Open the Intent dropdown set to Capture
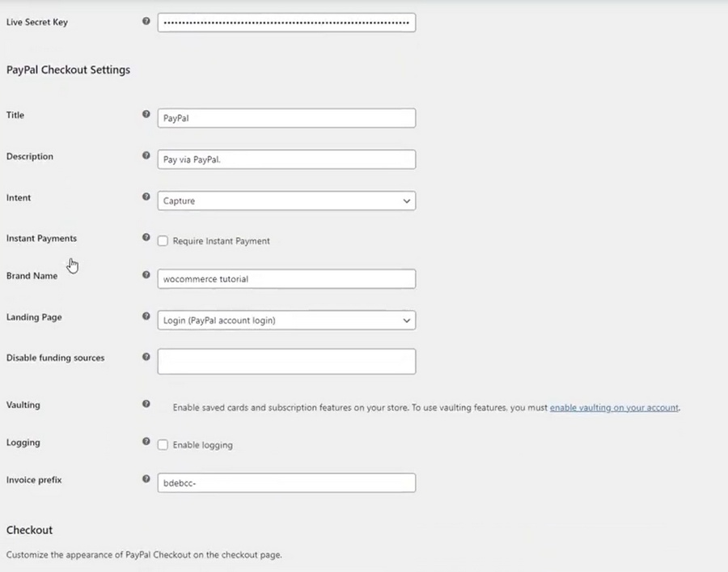This screenshot has width=728, height=572. tap(286, 200)
